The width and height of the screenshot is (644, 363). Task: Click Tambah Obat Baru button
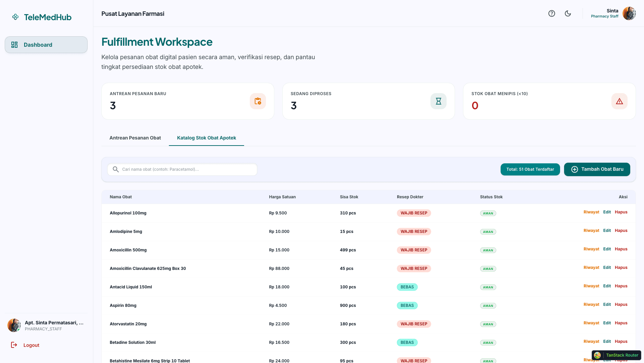point(597,169)
